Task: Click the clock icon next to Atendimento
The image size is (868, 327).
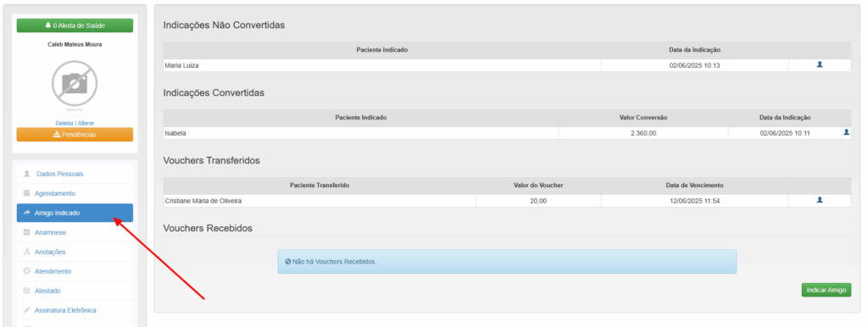Action: point(26,271)
